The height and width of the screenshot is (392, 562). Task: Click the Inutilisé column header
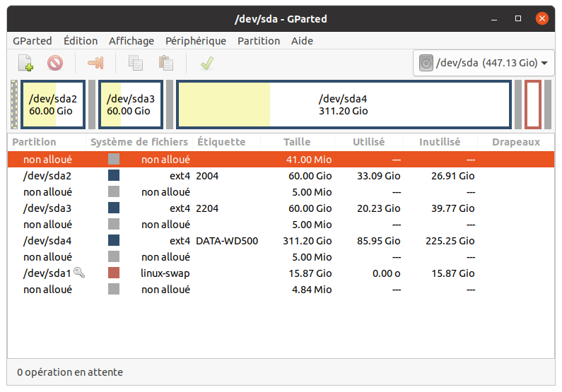(440, 142)
